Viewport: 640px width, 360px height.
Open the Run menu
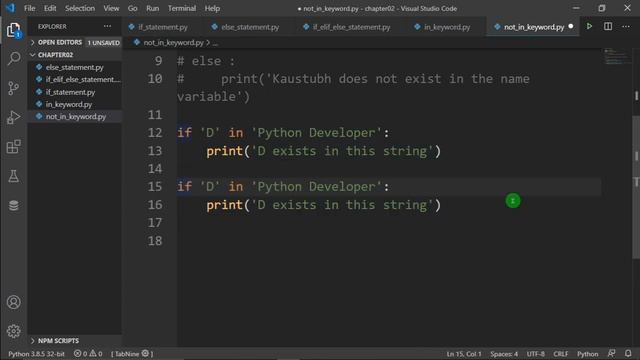(x=152, y=8)
